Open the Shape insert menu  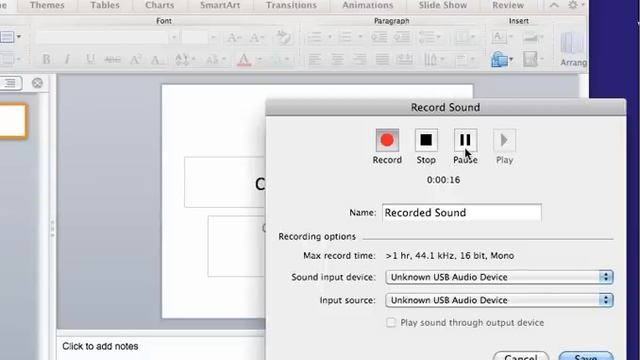[x=502, y=60]
